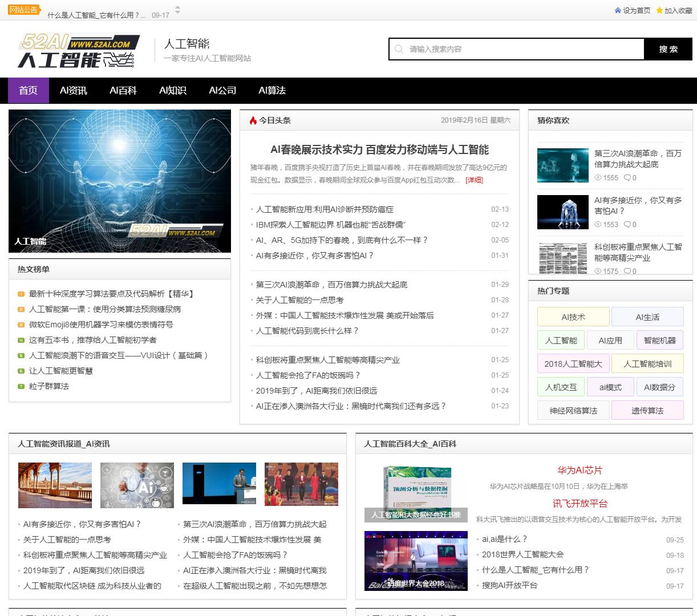Open ai,ai是什么？ article

(x=505, y=539)
